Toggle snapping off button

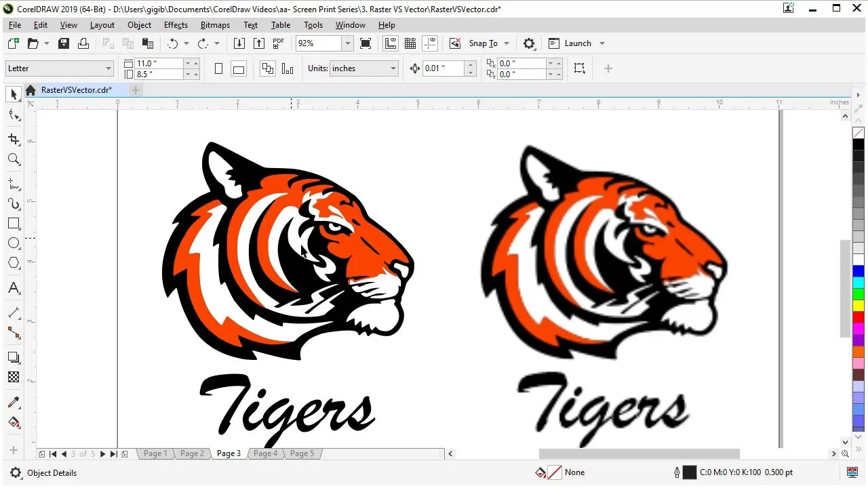click(x=455, y=43)
